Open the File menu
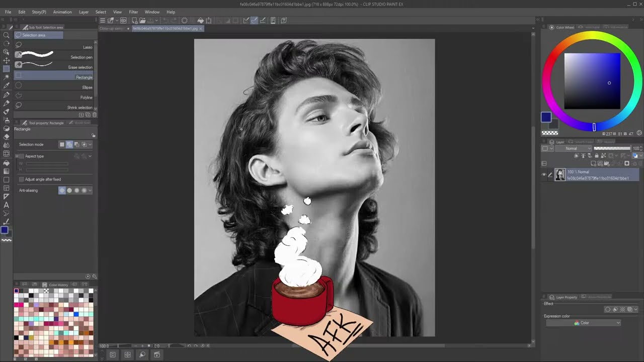This screenshot has width=644, height=362. tap(8, 12)
